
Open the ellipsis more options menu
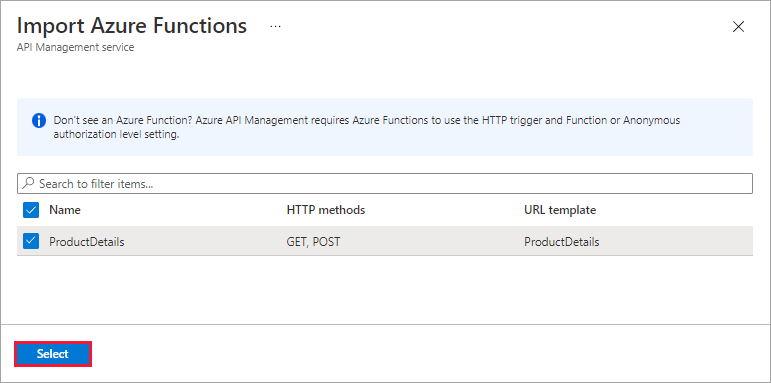click(x=275, y=26)
